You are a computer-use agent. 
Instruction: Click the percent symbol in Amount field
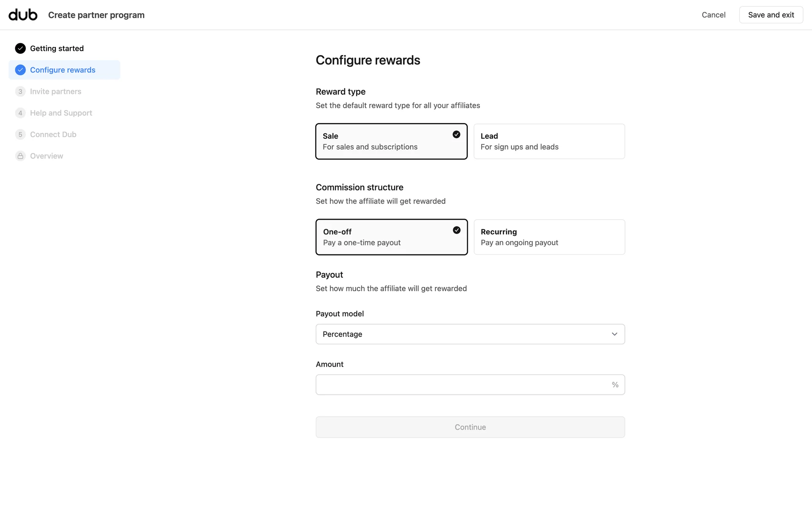pyautogui.click(x=615, y=385)
